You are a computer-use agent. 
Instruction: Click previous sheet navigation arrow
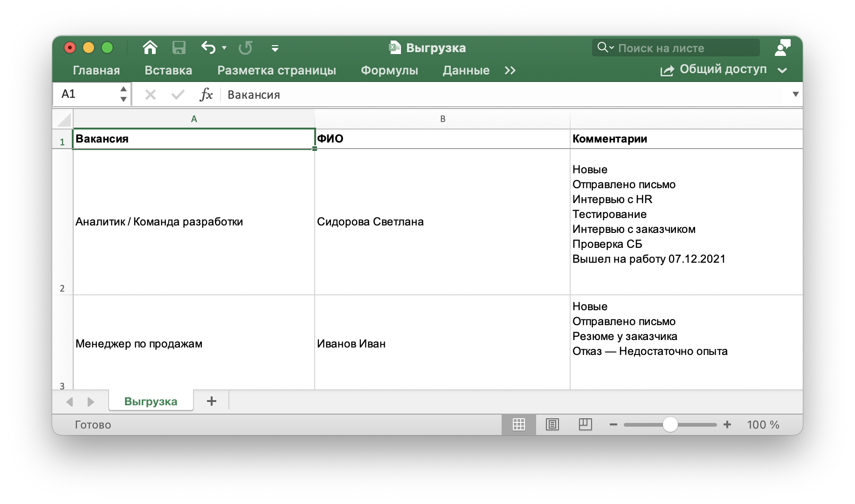coord(70,402)
